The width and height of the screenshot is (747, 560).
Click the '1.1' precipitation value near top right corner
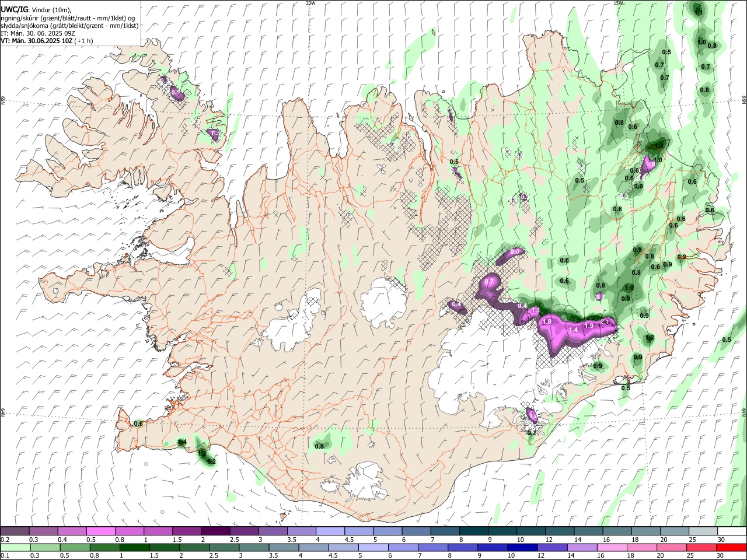click(x=699, y=12)
